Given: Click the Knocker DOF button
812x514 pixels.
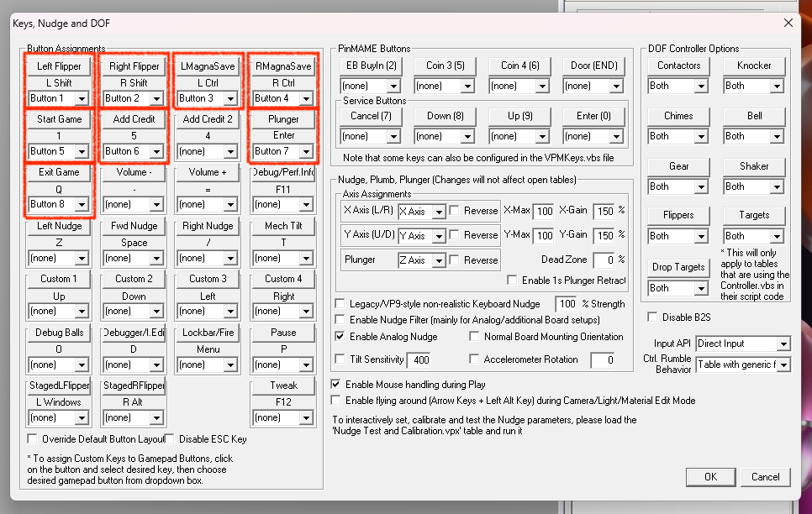Looking at the screenshot, I should point(754,66).
